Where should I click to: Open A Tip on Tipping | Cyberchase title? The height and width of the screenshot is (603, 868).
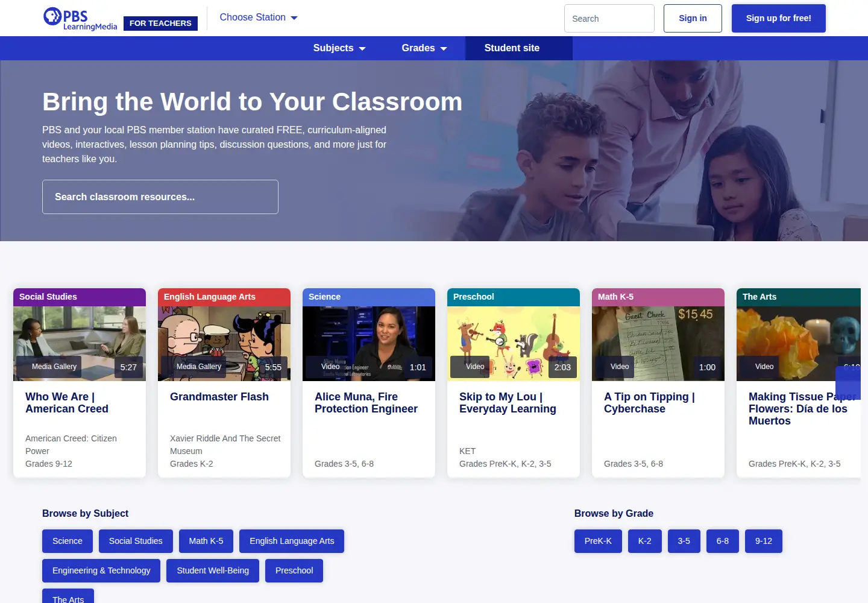tap(649, 403)
